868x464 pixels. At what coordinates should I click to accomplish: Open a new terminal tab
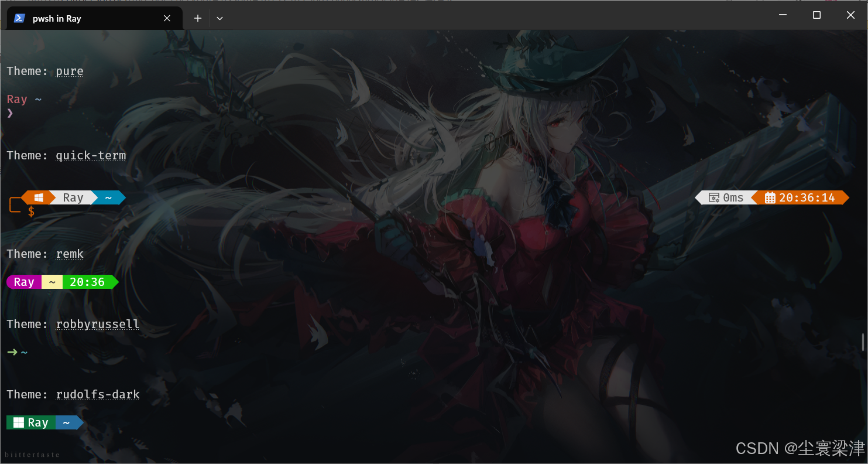198,18
